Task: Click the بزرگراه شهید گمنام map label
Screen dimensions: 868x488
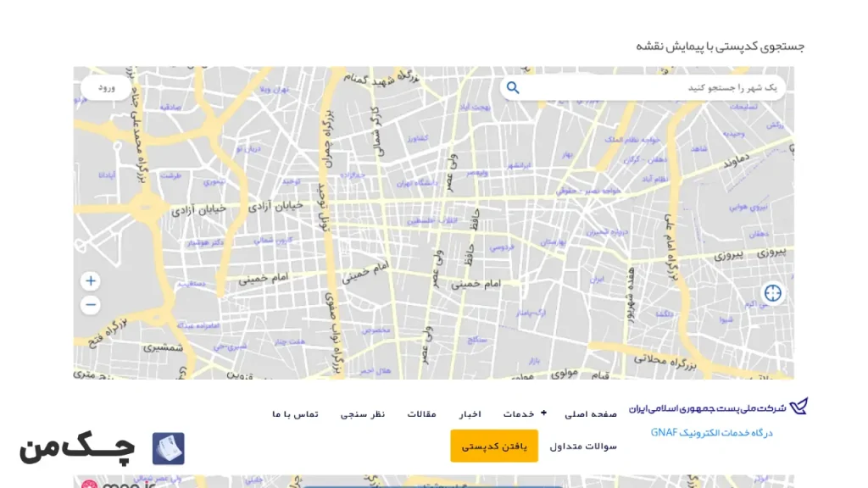Action: (x=380, y=80)
